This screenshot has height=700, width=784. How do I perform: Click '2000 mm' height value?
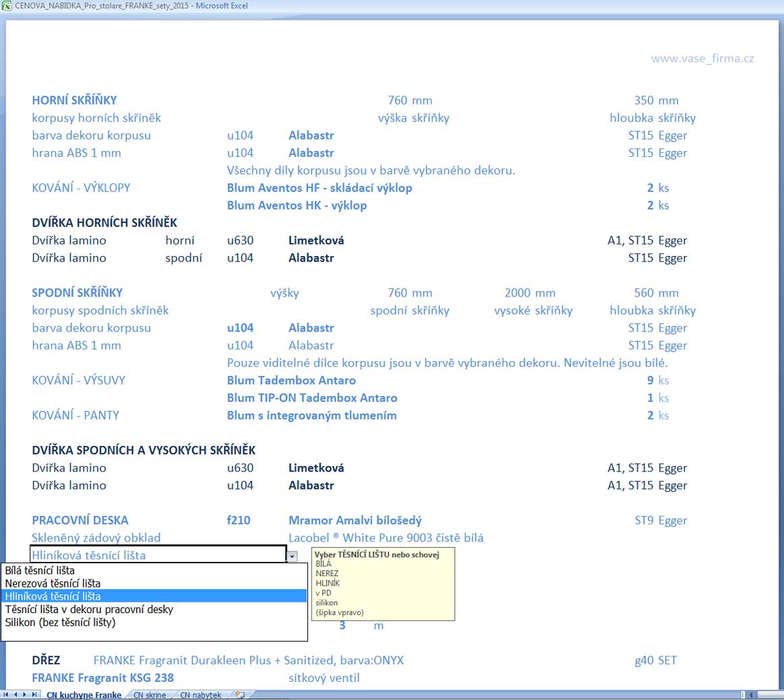pos(530,293)
